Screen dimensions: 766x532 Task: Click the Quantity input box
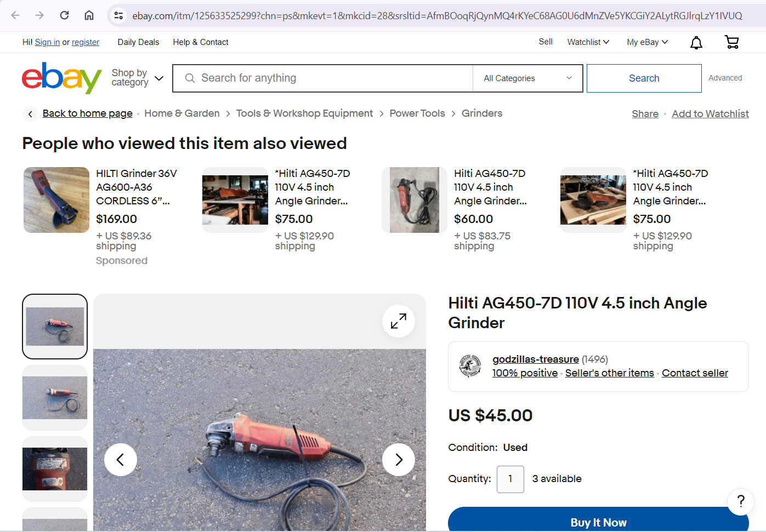tap(510, 479)
